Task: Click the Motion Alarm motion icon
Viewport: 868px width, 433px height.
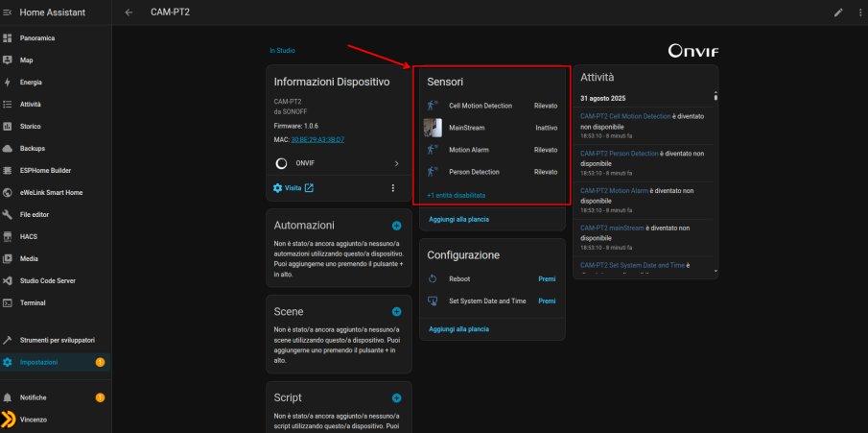Action: tap(433, 150)
